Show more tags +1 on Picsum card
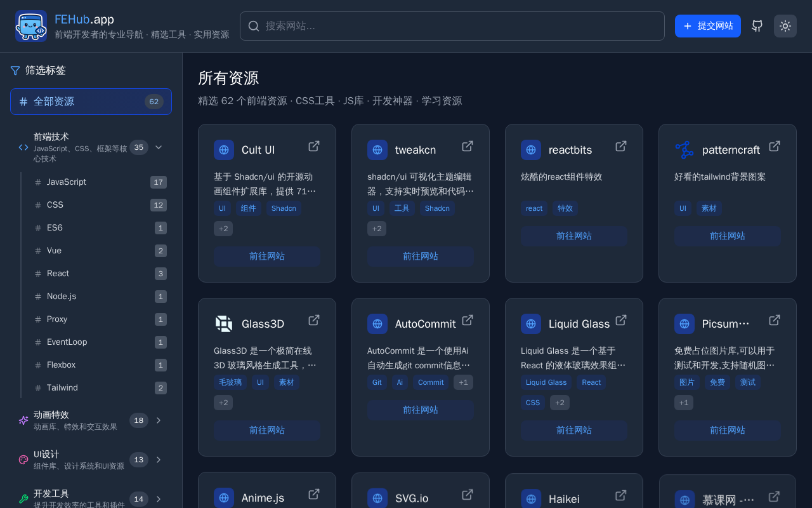This screenshot has height=508, width=812. pos(684,403)
